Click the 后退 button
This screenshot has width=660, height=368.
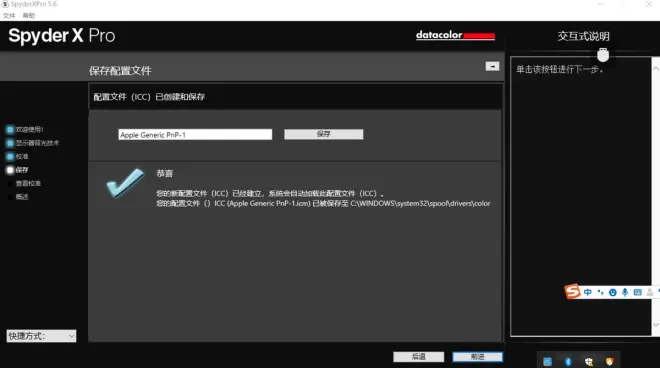point(418,357)
